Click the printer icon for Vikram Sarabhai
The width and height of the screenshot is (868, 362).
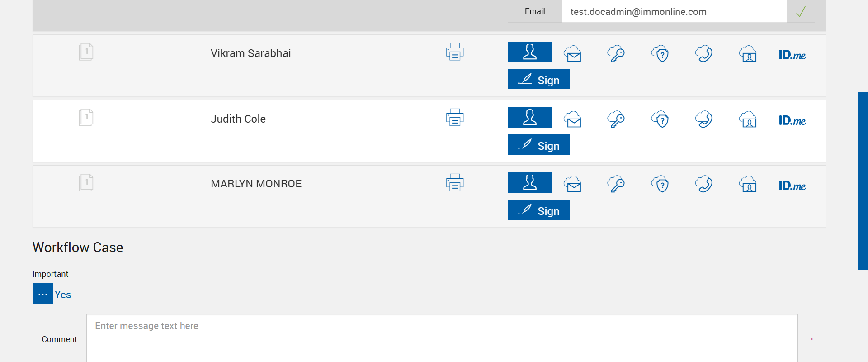point(455,52)
